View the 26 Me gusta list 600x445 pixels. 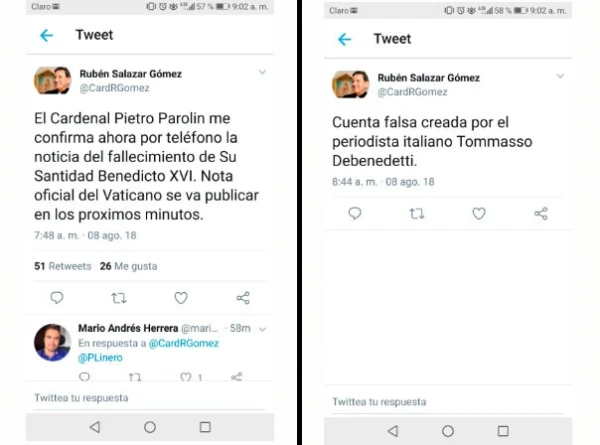coord(128,266)
